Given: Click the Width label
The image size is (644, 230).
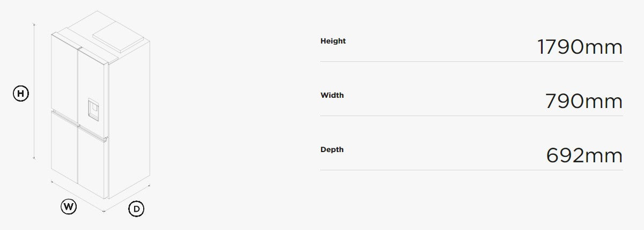Looking at the screenshot, I should pos(332,95).
